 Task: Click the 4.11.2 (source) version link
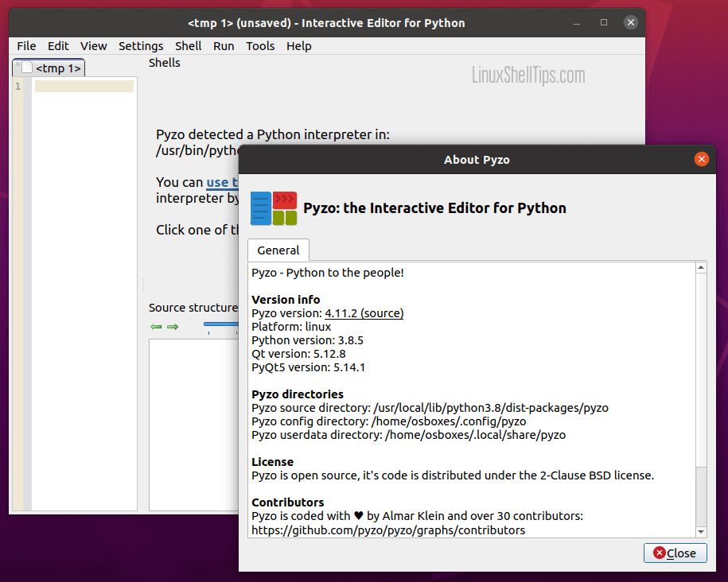click(364, 313)
